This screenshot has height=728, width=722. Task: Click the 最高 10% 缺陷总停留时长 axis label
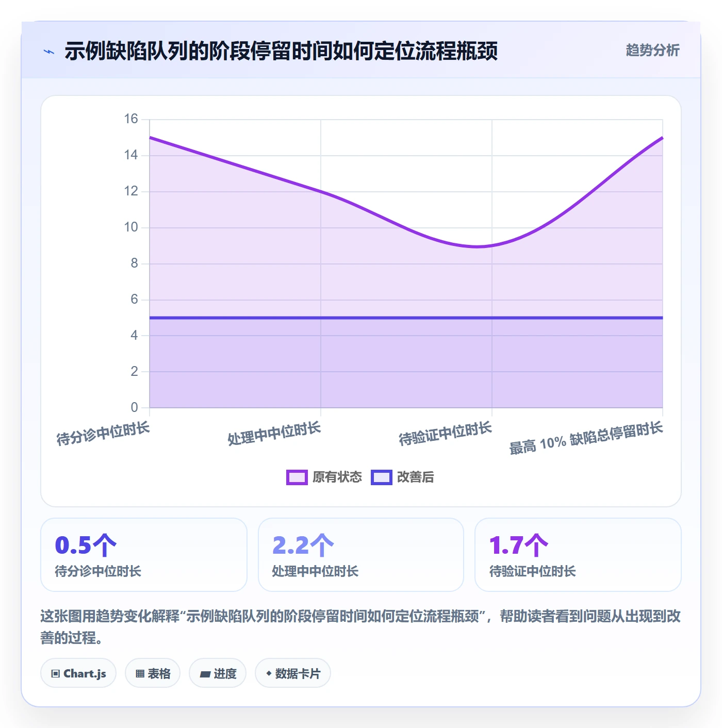coord(586,438)
